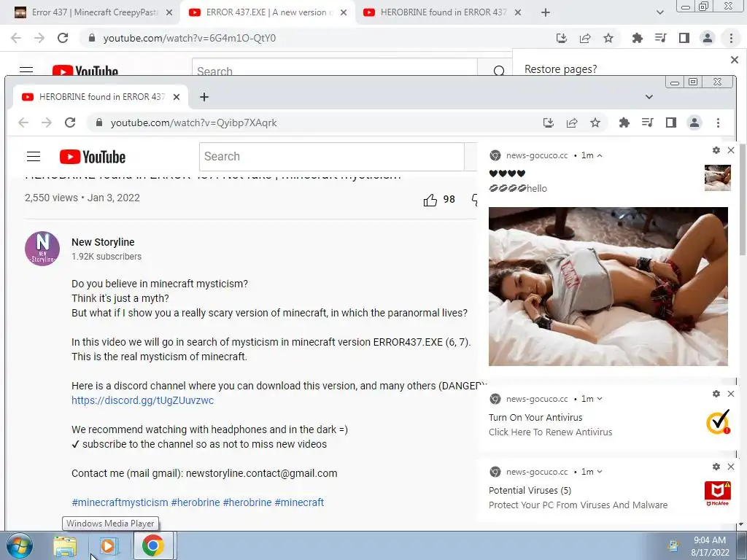Open profile avatar in background Chrome window
747x560 pixels.
click(x=708, y=38)
